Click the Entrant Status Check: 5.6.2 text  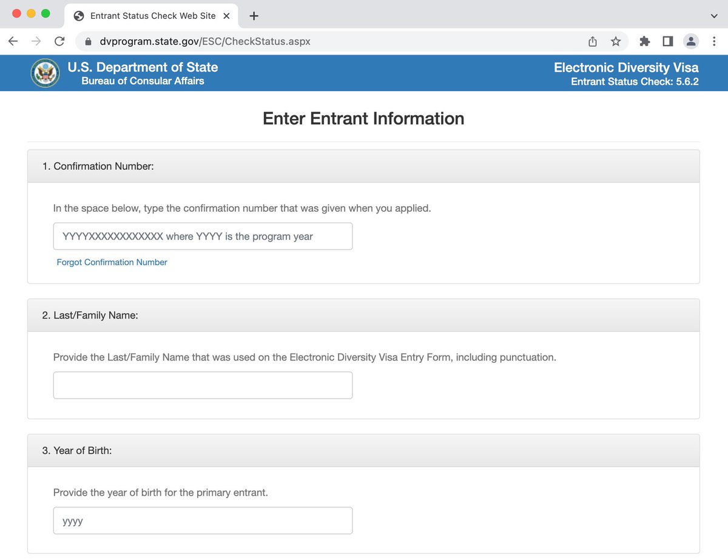[x=635, y=81]
